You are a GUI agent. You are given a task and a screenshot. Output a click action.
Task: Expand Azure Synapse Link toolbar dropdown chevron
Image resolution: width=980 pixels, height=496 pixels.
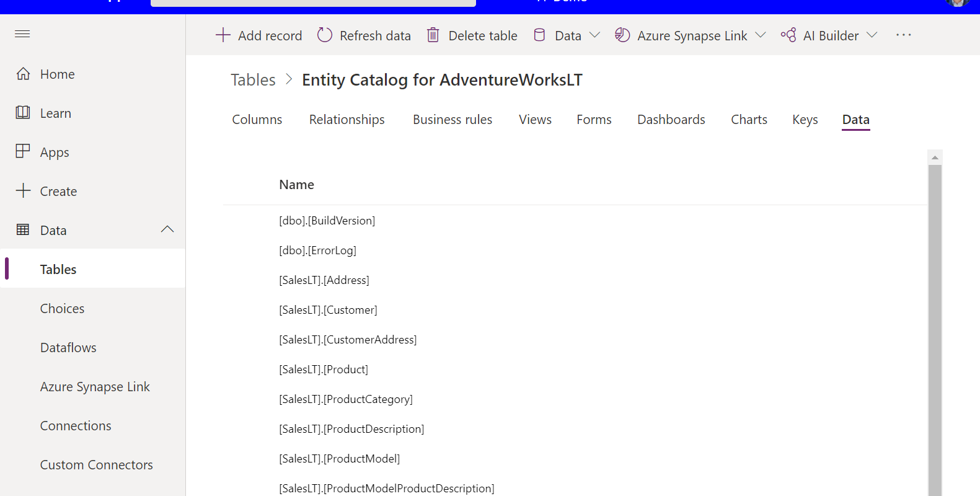(x=761, y=35)
